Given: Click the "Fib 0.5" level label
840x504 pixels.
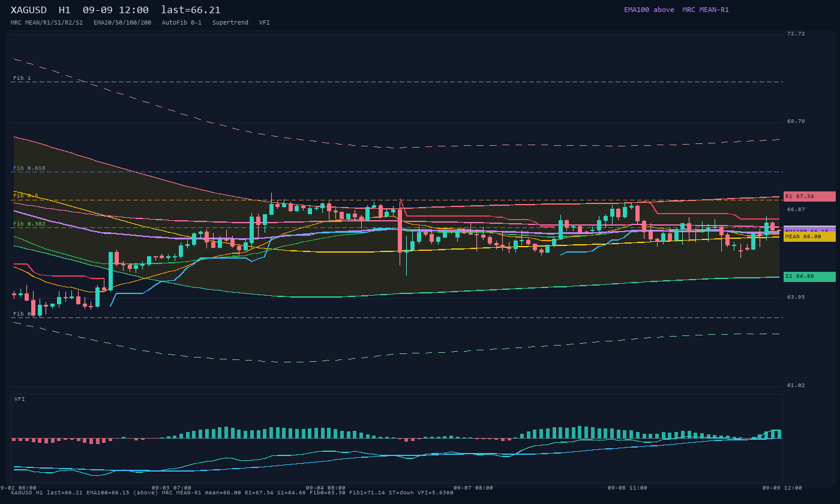Looking at the screenshot, I should [x=26, y=196].
